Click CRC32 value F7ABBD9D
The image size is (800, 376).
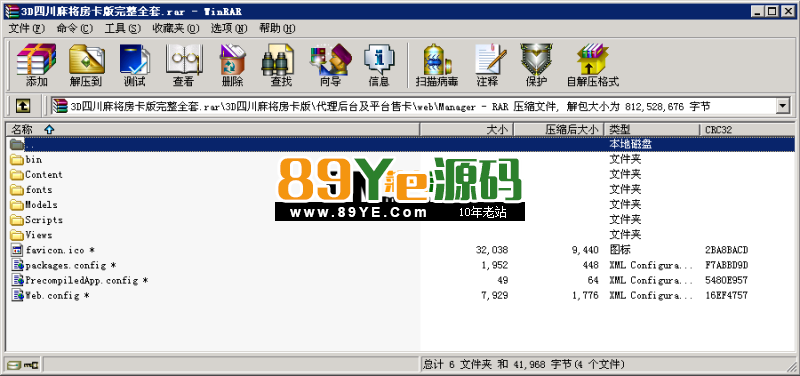(726, 265)
